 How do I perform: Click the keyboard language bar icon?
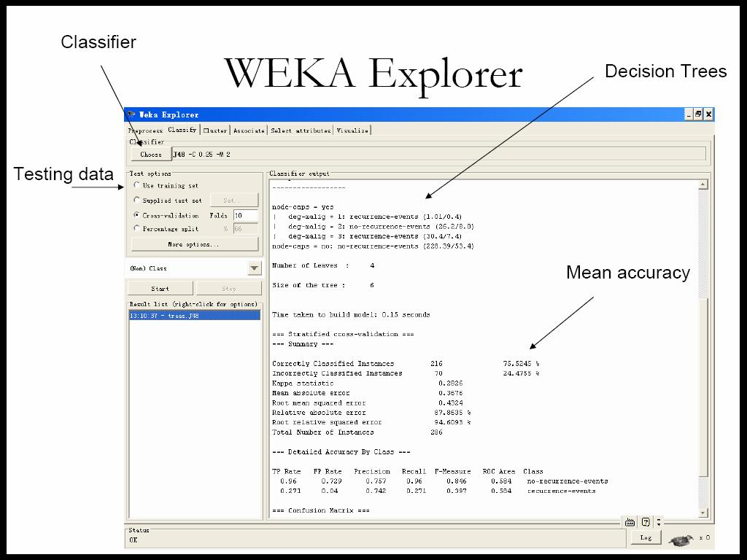630,522
